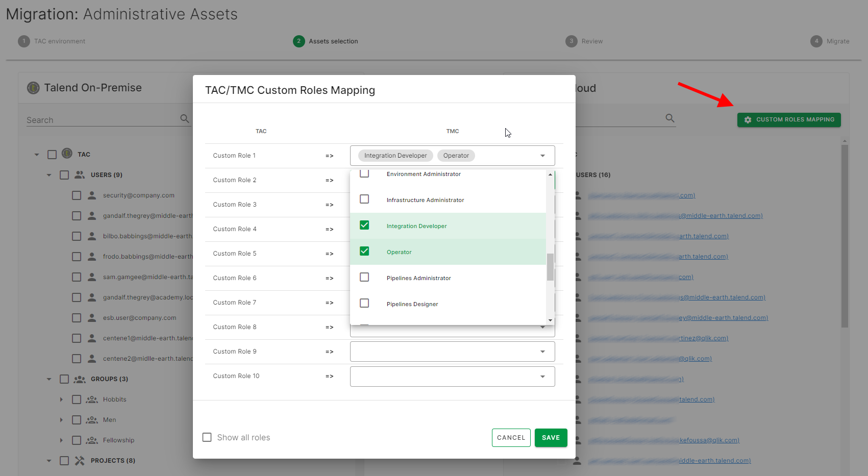
Task: Expand the Men group in the tree
Action: 61,419
